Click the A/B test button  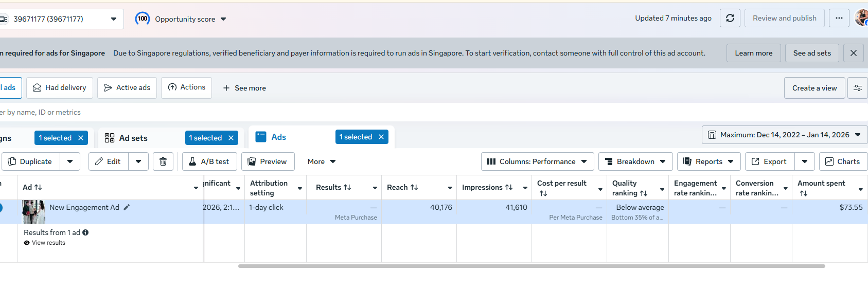click(x=209, y=161)
